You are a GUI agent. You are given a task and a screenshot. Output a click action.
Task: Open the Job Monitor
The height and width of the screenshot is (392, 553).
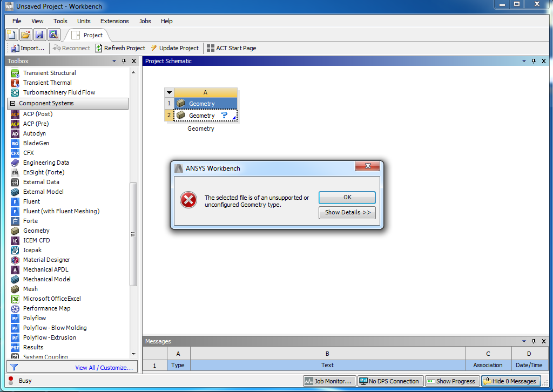point(329,381)
